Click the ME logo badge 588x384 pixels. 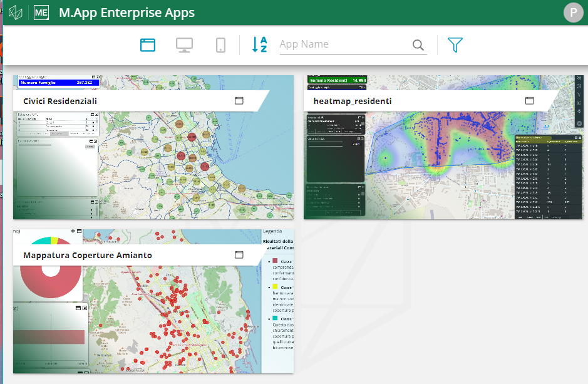[x=41, y=13]
